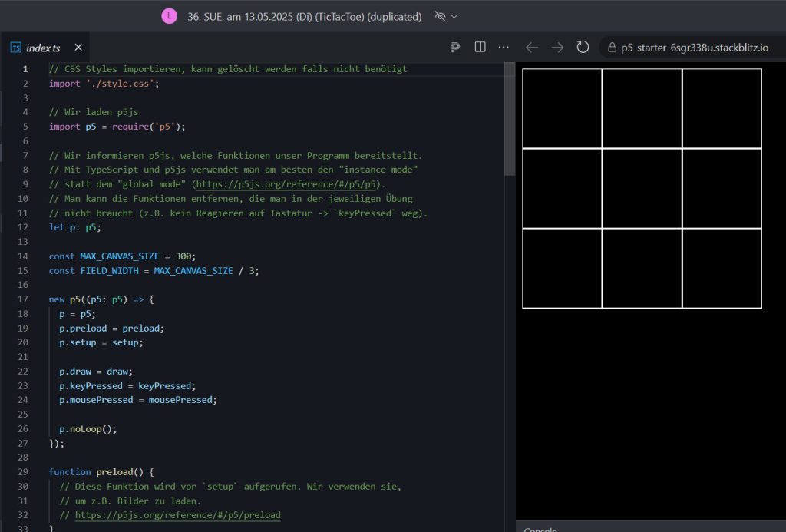
Task: Click the preview forward arrow
Action: click(557, 48)
